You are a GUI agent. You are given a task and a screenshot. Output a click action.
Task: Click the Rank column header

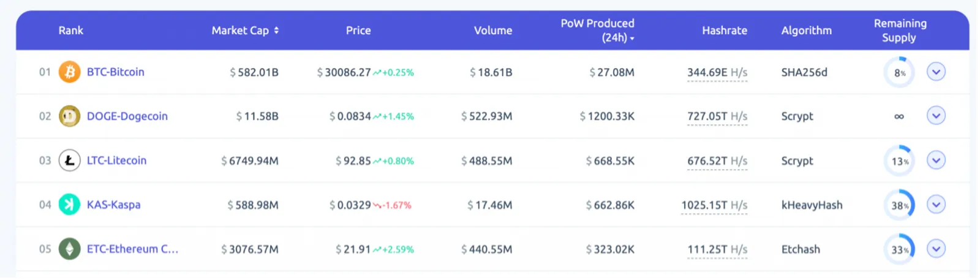[x=70, y=30]
